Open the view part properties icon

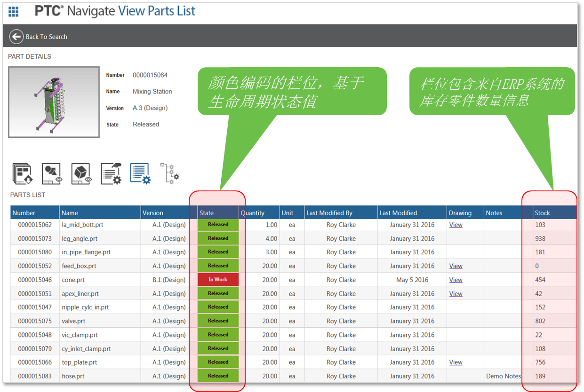[111, 173]
